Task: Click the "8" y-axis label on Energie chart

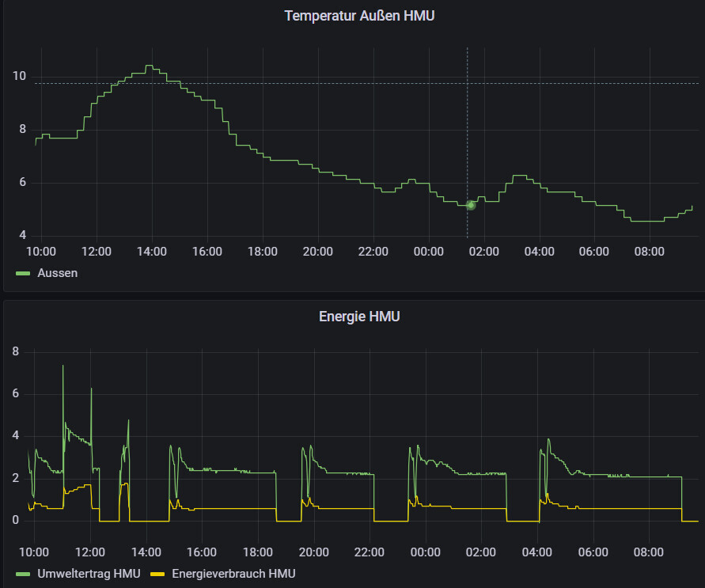Action: tap(15, 351)
